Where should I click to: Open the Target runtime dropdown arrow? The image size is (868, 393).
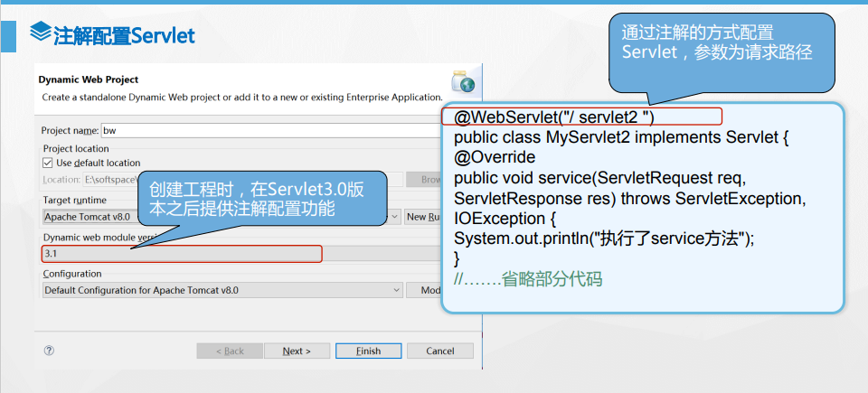[x=395, y=217]
